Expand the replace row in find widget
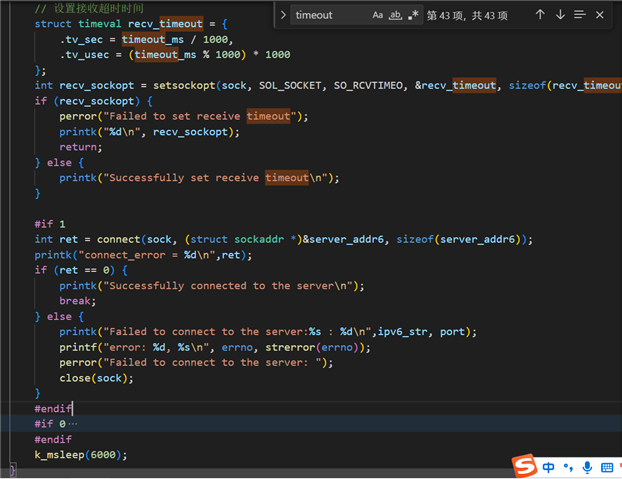The height and width of the screenshot is (479, 622). point(284,15)
